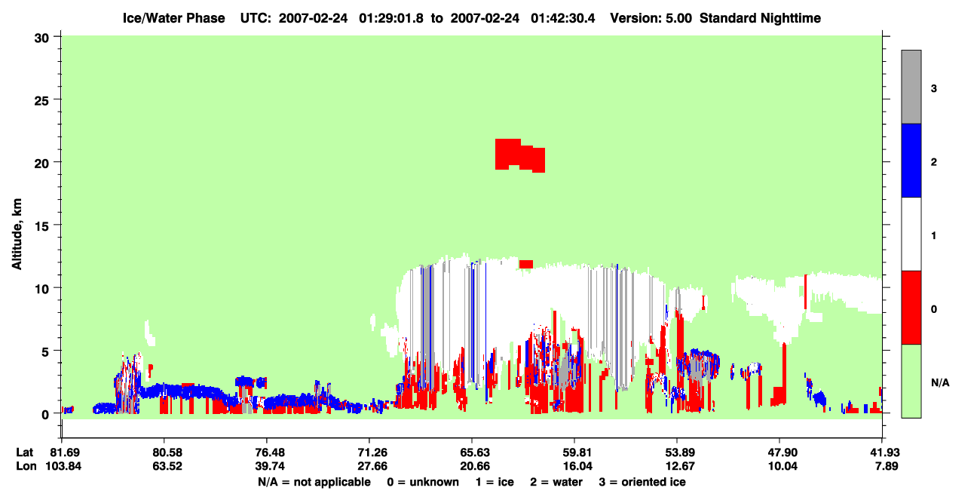Click the gray oriented ice legend swatch
980x503 pixels.
(x=911, y=87)
